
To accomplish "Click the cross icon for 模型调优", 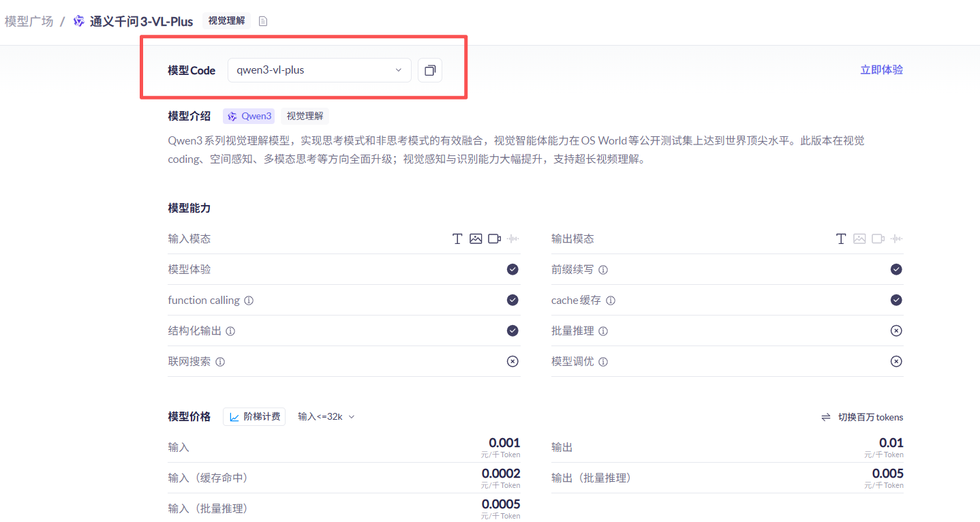I will tap(896, 361).
